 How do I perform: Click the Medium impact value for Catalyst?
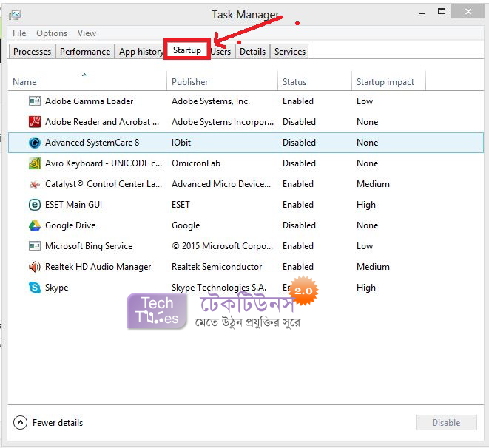click(x=373, y=184)
